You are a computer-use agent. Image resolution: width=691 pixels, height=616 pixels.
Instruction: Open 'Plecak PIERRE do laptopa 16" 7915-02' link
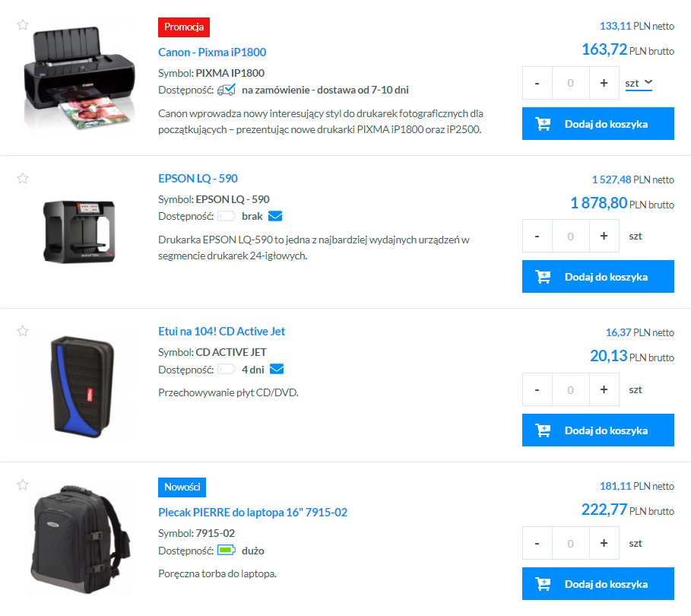click(253, 513)
